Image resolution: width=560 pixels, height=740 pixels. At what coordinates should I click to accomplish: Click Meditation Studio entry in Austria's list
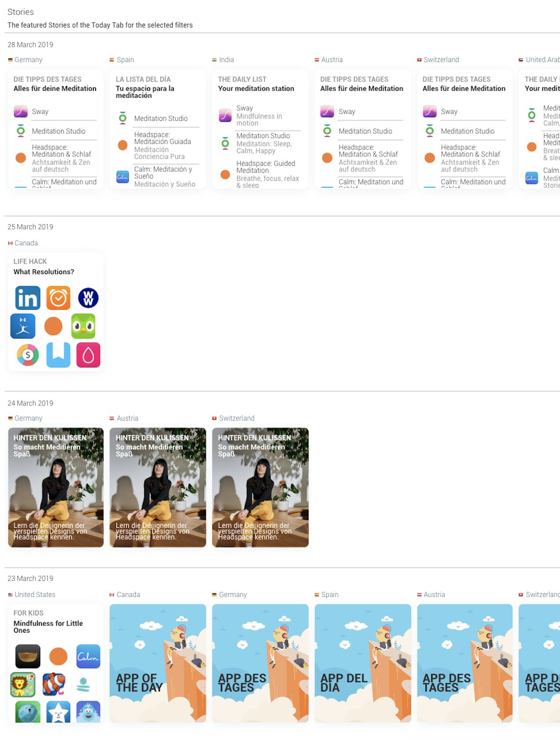[x=365, y=131]
